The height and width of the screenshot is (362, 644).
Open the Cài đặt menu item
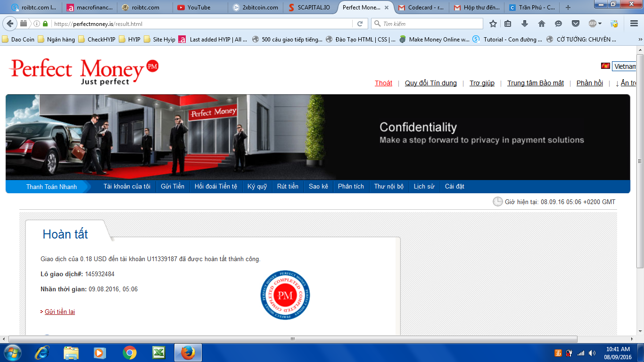(x=454, y=187)
